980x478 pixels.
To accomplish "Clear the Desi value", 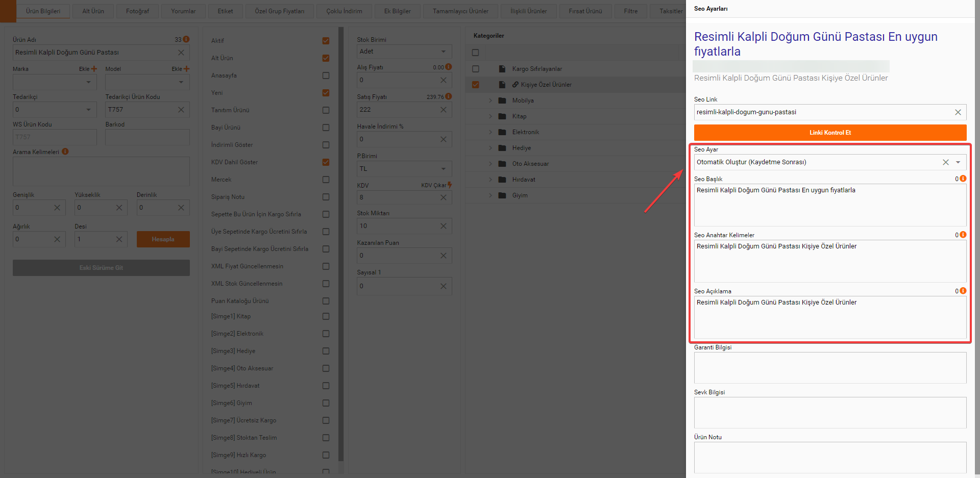I will pyautogui.click(x=119, y=239).
